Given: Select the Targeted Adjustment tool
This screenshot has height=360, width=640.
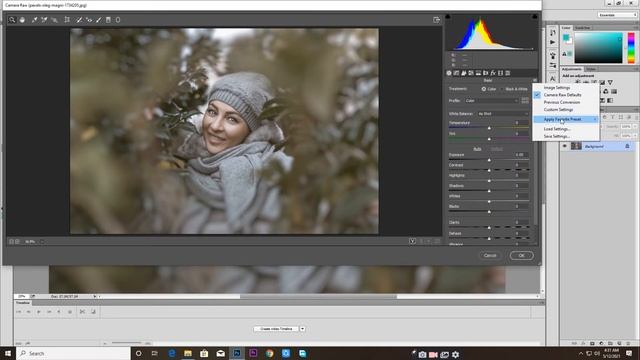Looking at the screenshot, I should [x=54, y=20].
